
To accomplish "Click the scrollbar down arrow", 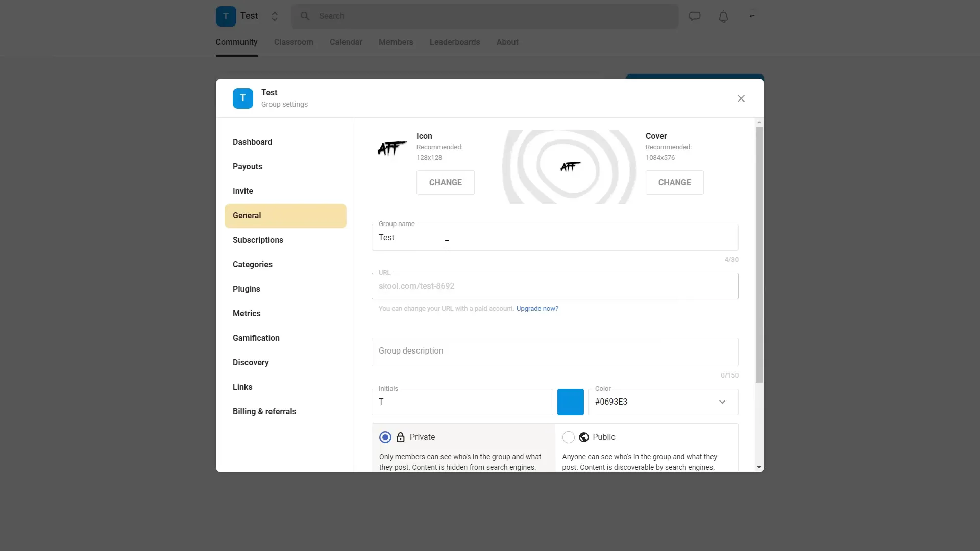I will (x=759, y=468).
